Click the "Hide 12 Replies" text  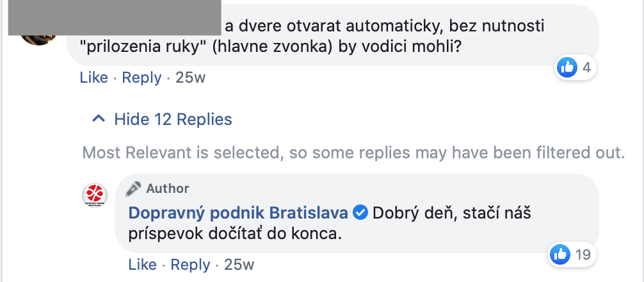point(173,119)
